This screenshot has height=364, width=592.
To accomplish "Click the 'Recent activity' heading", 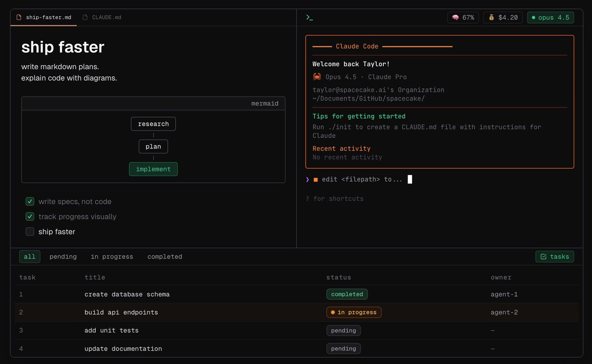I will point(341,148).
